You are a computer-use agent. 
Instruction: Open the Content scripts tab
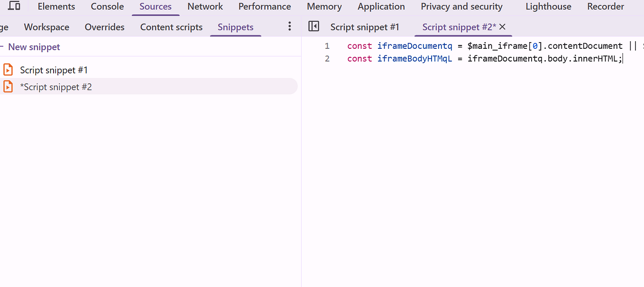point(171,27)
